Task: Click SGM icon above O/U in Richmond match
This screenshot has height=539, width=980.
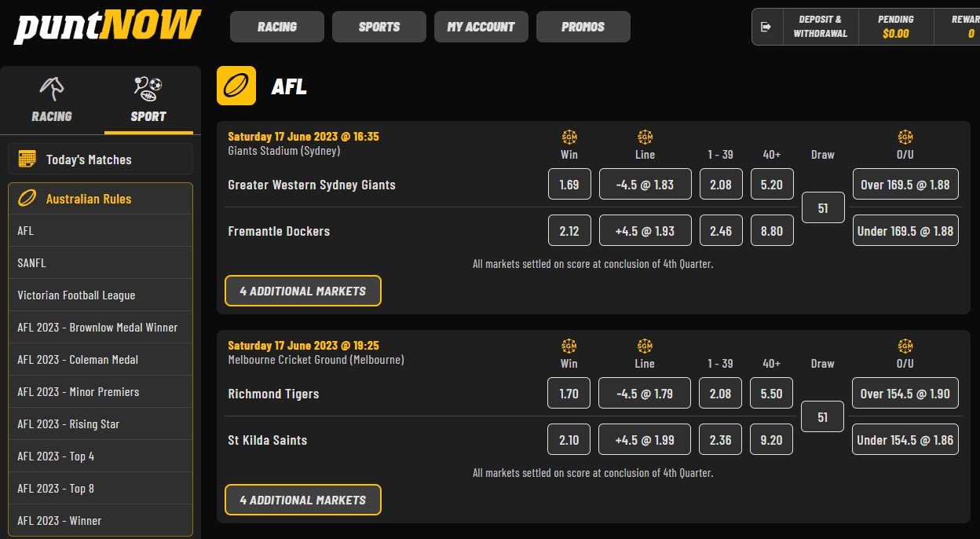Action: coord(905,346)
